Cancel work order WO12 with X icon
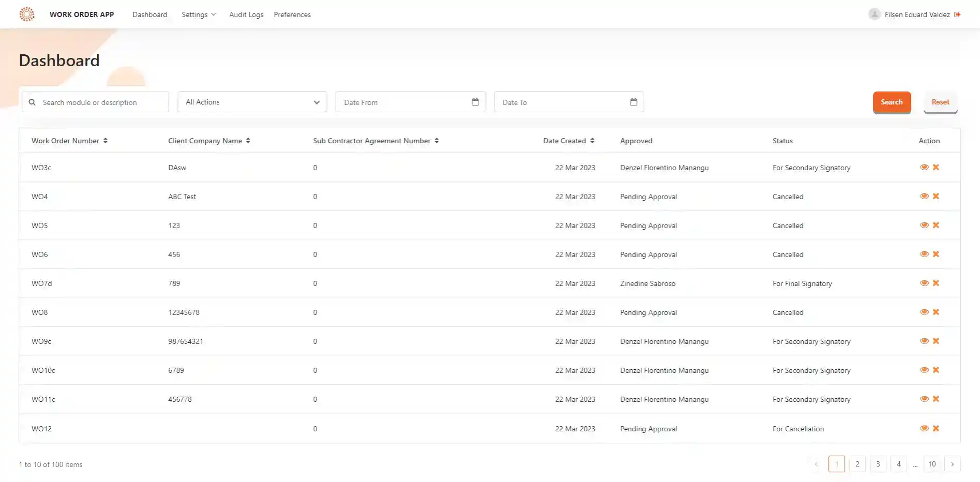980x482 pixels. click(x=936, y=428)
